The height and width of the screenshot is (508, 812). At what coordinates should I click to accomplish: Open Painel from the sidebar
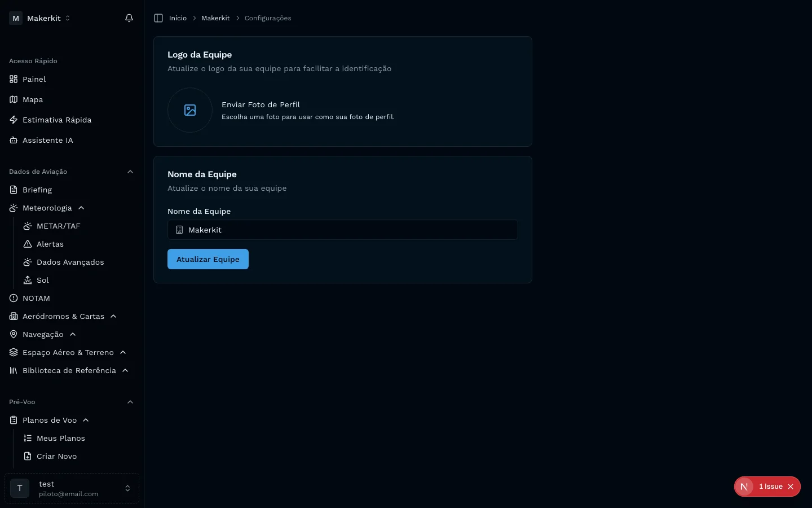coord(34,79)
